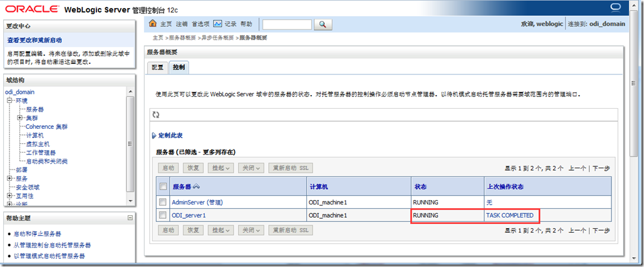Click the upper 启动 button

169,168
